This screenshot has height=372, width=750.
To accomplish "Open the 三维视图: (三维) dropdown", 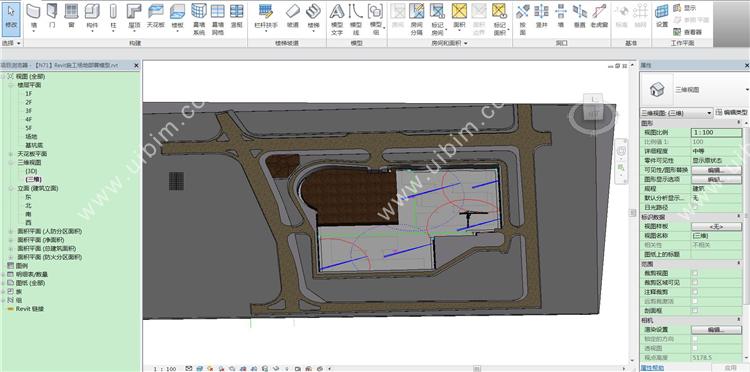I will click(676, 113).
